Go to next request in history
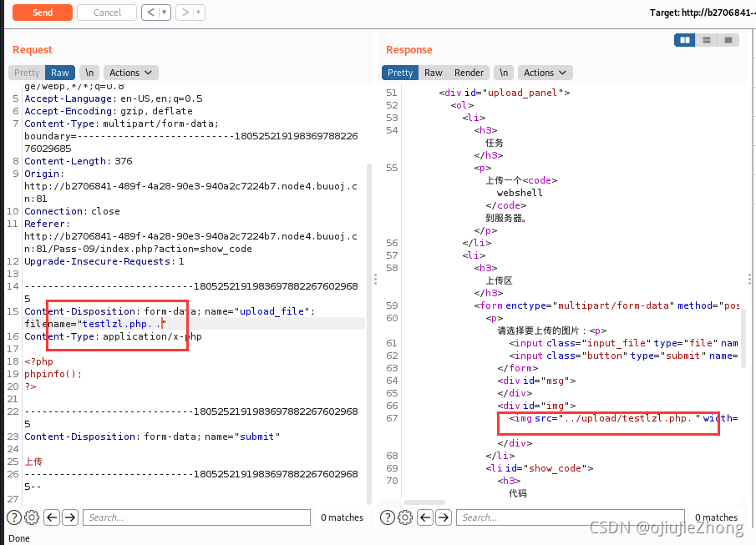The height and width of the screenshot is (545, 756). pyautogui.click(x=185, y=13)
